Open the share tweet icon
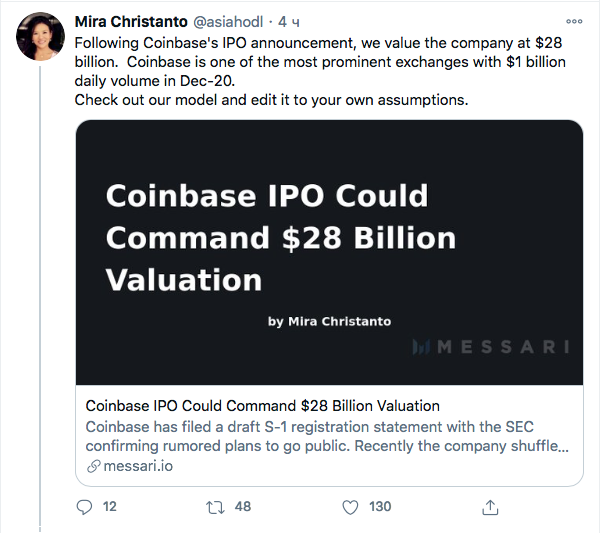The image size is (602, 533). [490, 507]
